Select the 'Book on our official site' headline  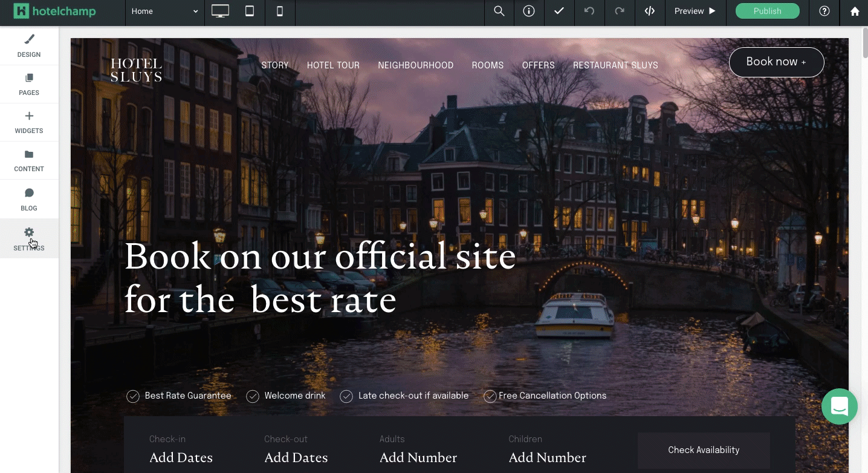point(320,278)
